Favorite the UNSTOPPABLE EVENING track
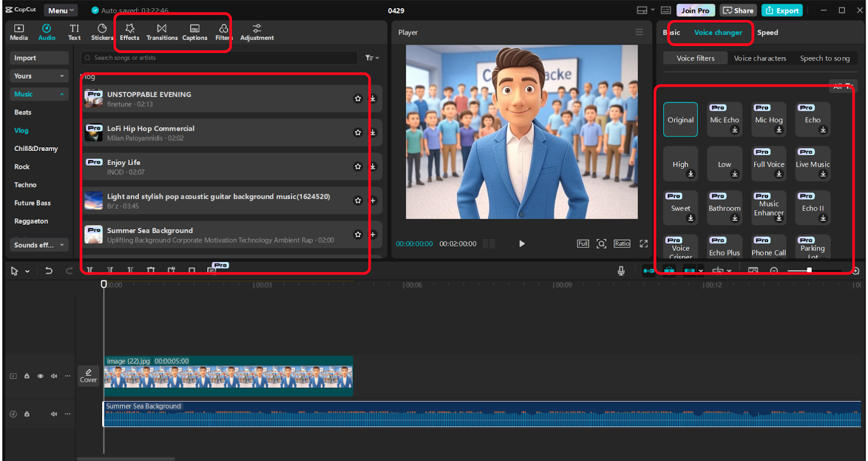 358,99
